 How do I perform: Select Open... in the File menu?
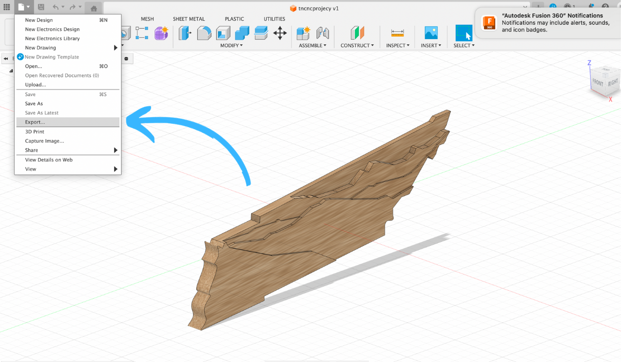tap(68, 66)
